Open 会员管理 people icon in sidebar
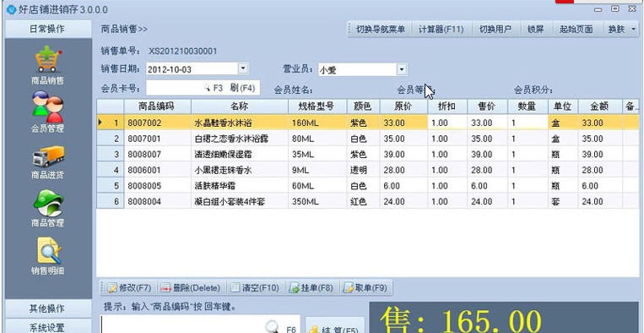644x333 pixels. (48, 106)
